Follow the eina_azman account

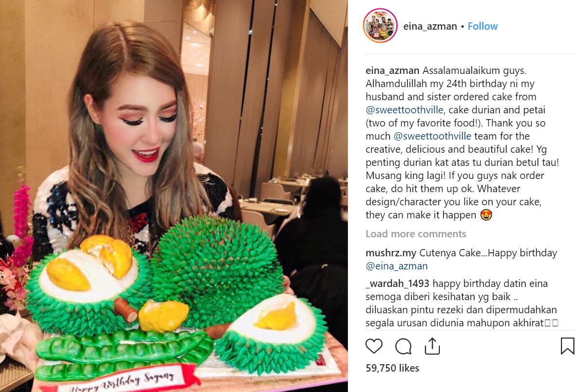[482, 26]
